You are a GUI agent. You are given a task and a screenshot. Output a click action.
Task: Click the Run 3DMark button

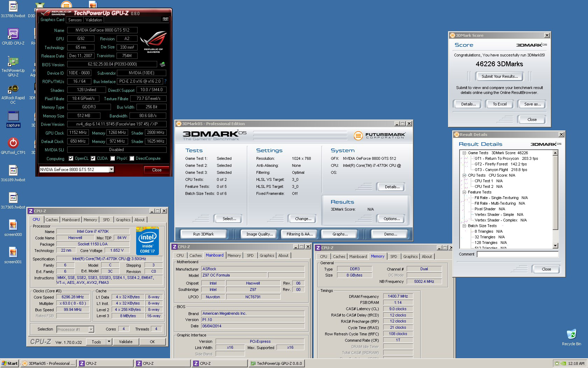tap(203, 234)
